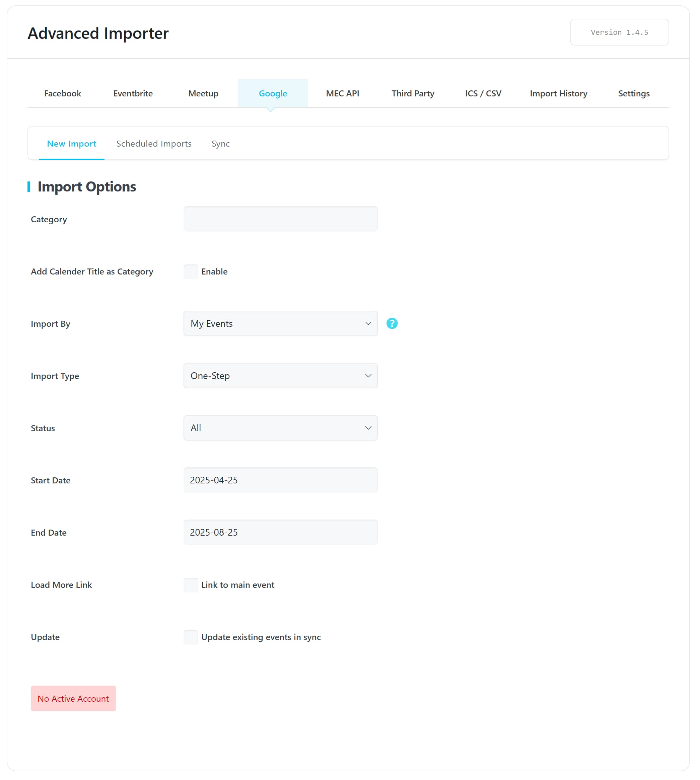Image resolution: width=700 pixels, height=780 pixels.
Task: Open the Import By dropdown
Action: click(x=280, y=323)
